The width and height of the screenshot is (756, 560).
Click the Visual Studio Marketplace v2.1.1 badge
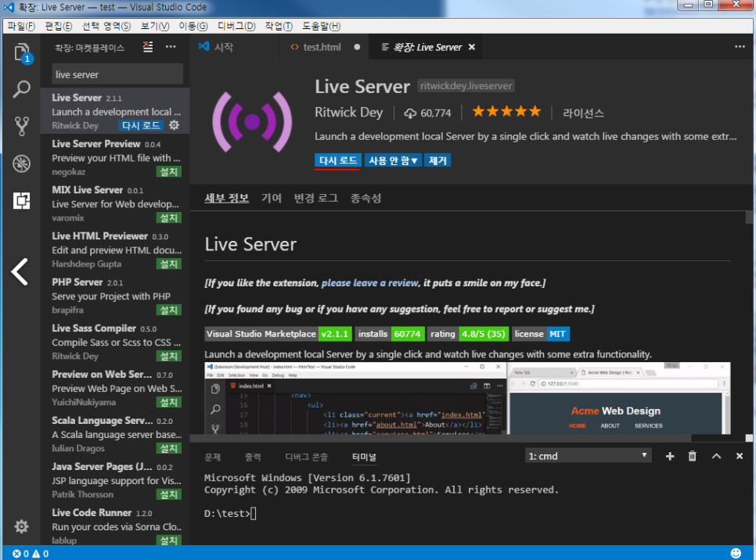tap(278, 334)
